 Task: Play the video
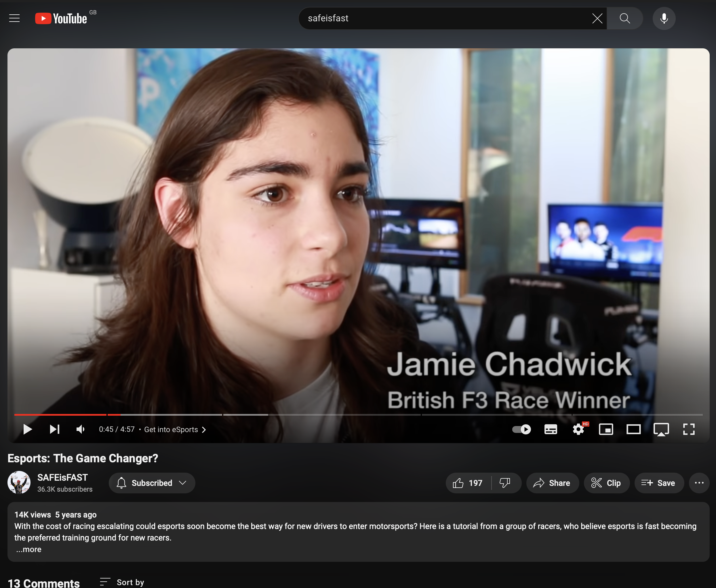coord(27,429)
